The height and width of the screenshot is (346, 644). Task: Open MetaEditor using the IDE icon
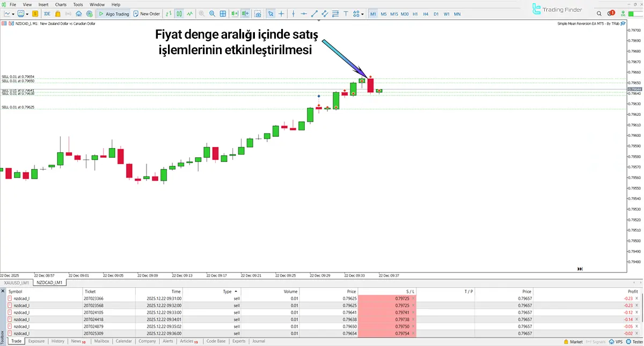(x=47, y=13)
